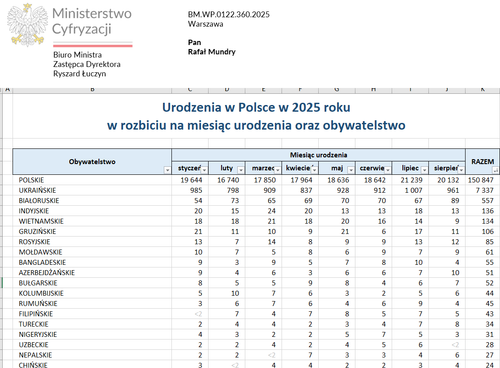Open the RAZEM column sort dropdown
The image size is (500, 368).
tap(496, 170)
